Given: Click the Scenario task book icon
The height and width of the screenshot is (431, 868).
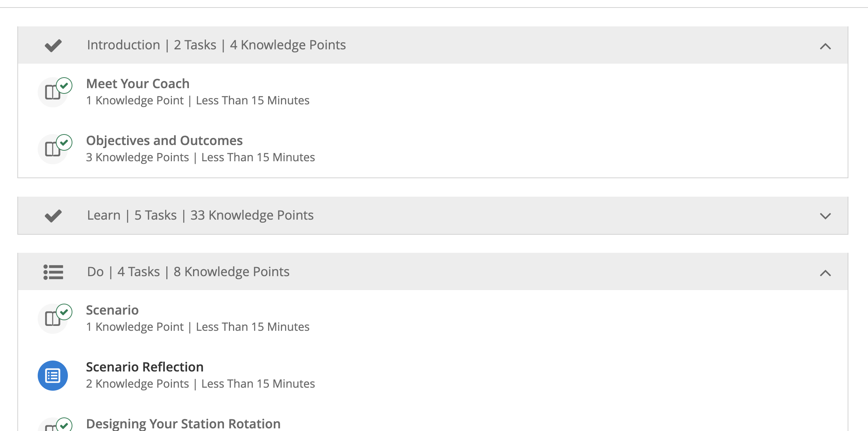Looking at the screenshot, I should [53, 319].
